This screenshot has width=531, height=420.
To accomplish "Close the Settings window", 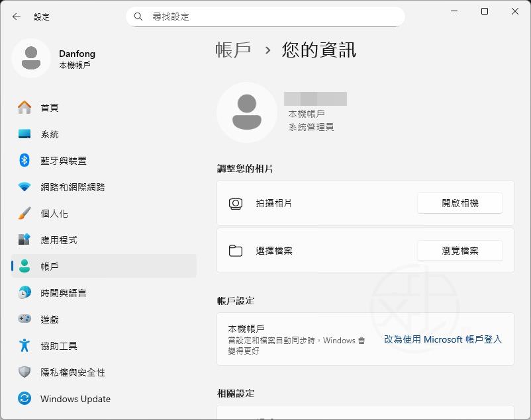I will point(514,11).
